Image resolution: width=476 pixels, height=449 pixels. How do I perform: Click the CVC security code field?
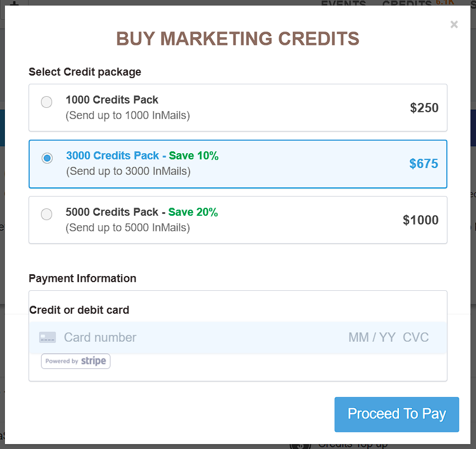tap(416, 337)
